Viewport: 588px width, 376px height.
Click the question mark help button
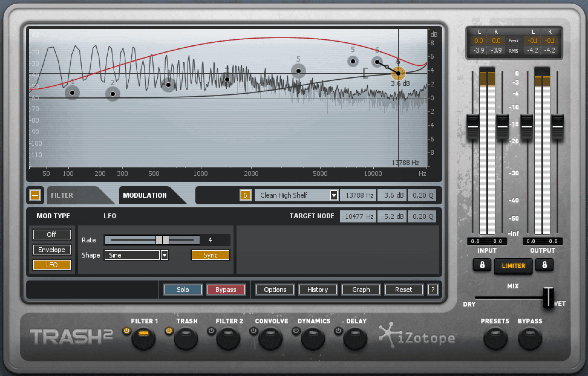(x=433, y=290)
